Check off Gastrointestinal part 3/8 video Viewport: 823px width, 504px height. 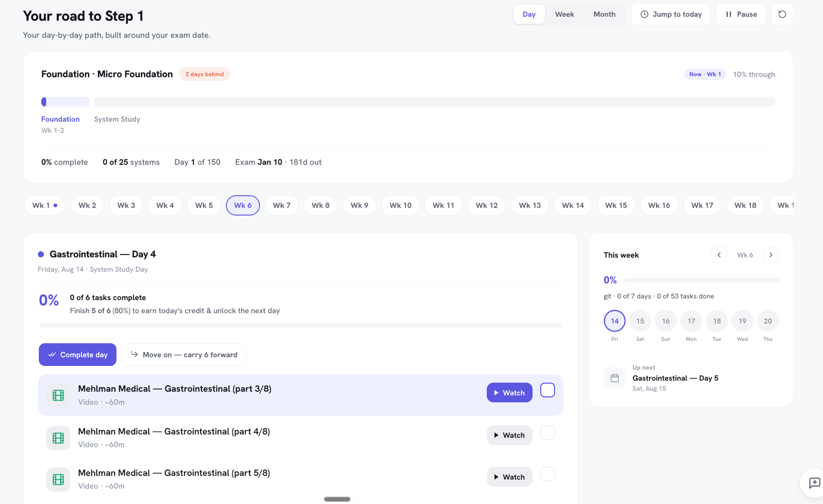point(547,390)
